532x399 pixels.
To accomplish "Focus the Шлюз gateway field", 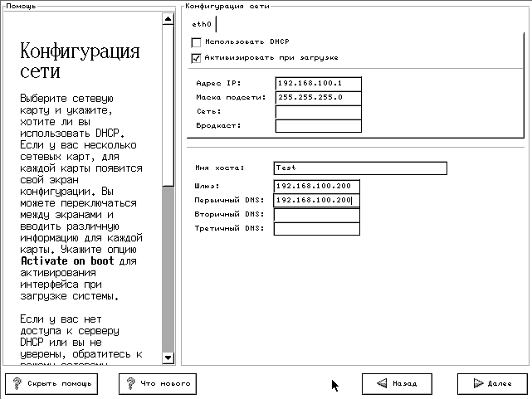I will 315,187.
